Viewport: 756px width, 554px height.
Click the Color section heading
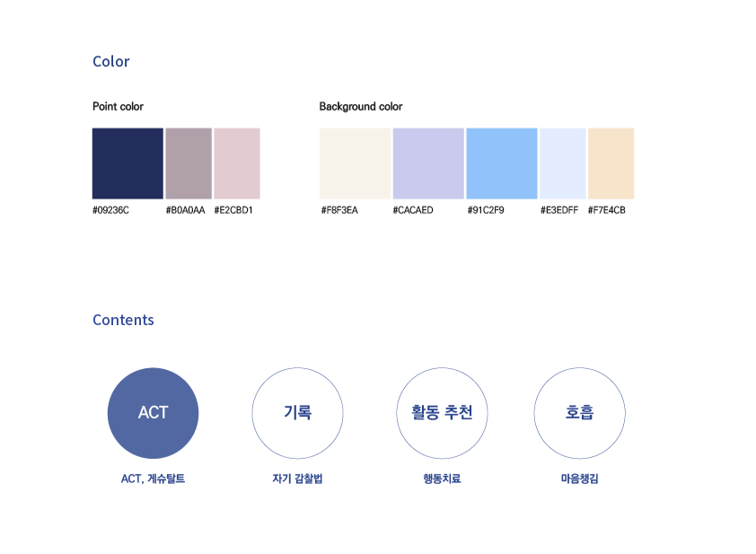(111, 61)
